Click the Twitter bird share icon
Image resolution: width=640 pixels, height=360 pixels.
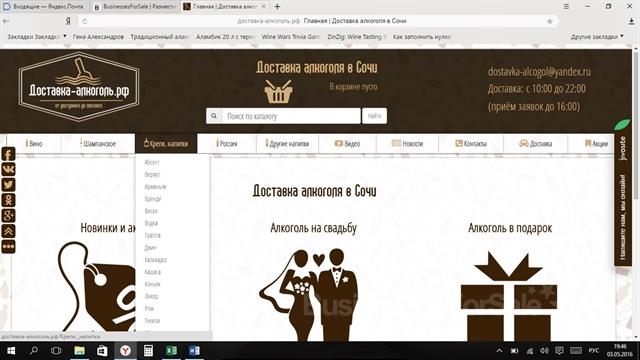point(9,185)
